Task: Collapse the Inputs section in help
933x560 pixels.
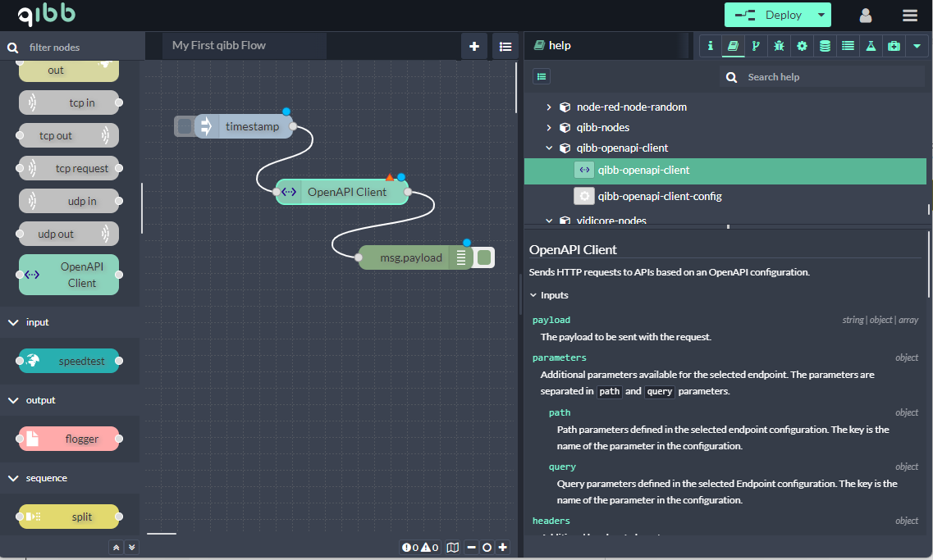Action: click(533, 295)
